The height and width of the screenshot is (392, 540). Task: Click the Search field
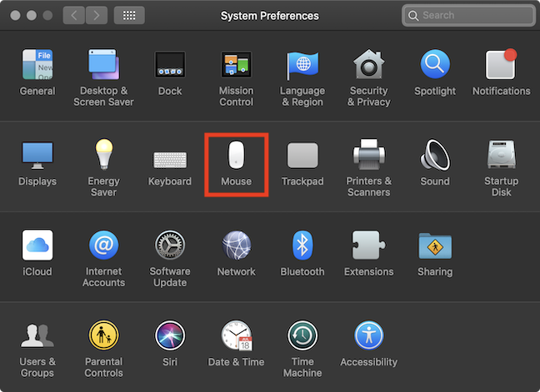468,16
